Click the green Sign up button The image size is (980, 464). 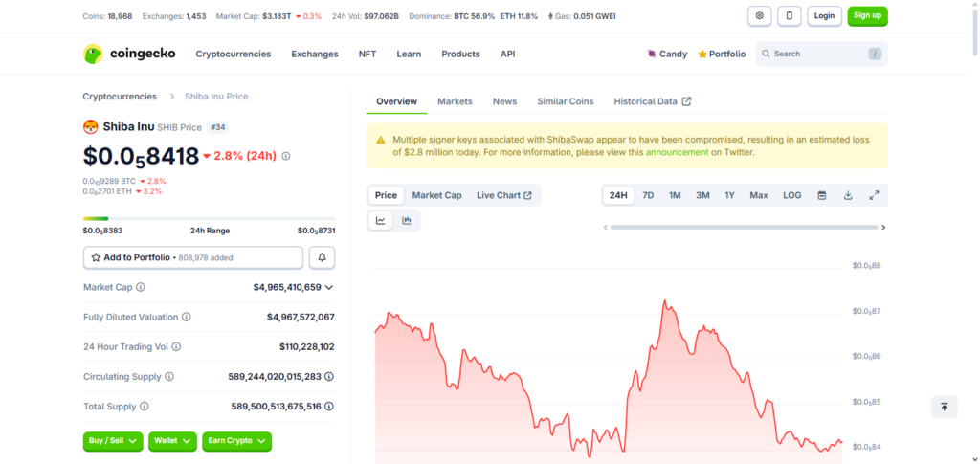(867, 16)
